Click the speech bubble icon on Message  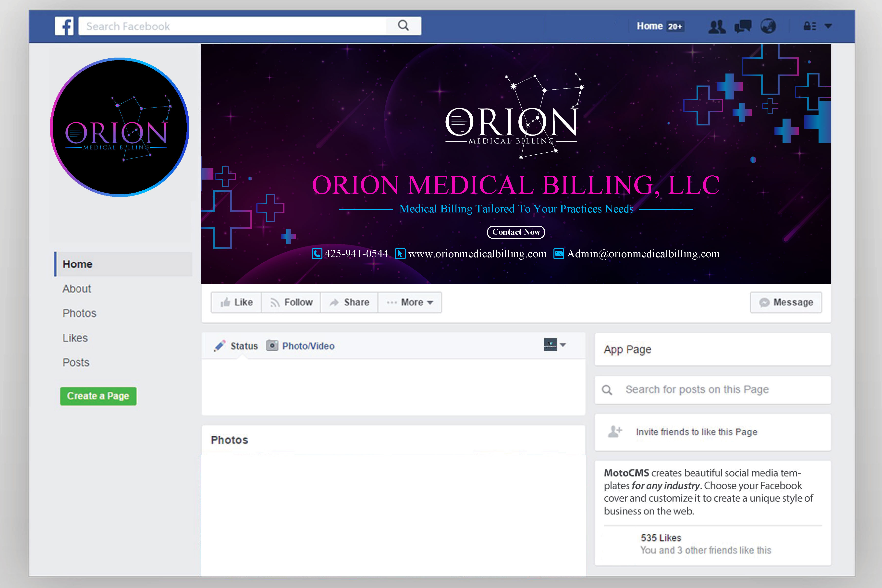pyautogui.click(x=764, y=302)
